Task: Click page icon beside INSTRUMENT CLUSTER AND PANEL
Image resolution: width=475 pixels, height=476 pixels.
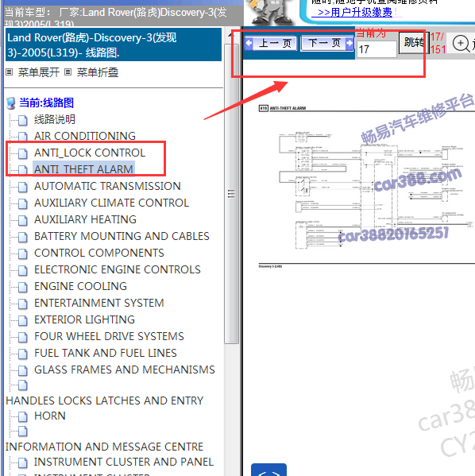Action: point(23,463)
